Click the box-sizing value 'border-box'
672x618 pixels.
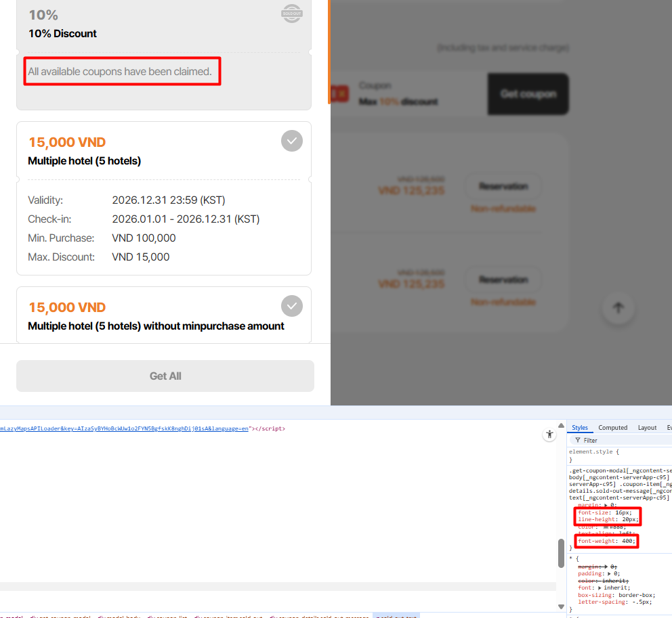coord(635,595)
